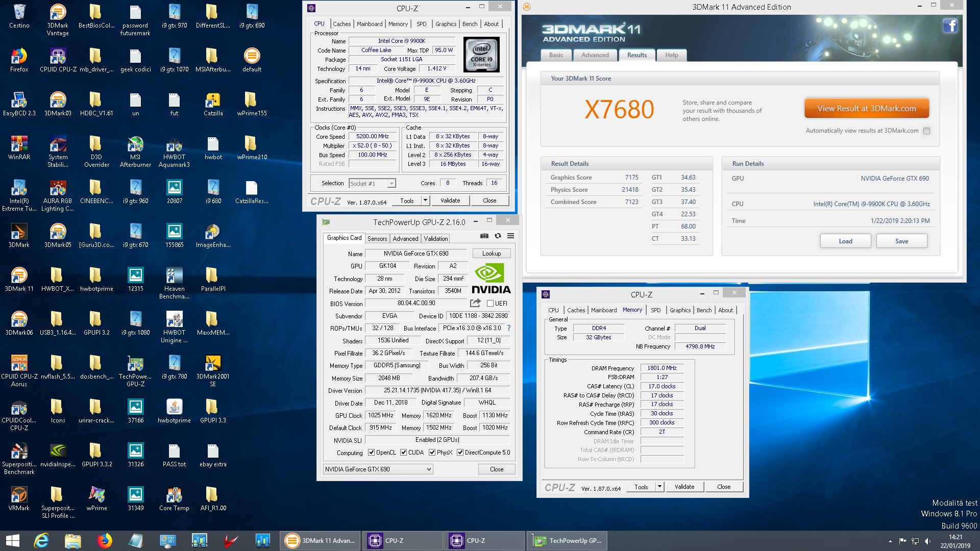
Task: Click Validate in the CPU-Z Memory window
Action: pyautogui.click(x=684, y=487)
